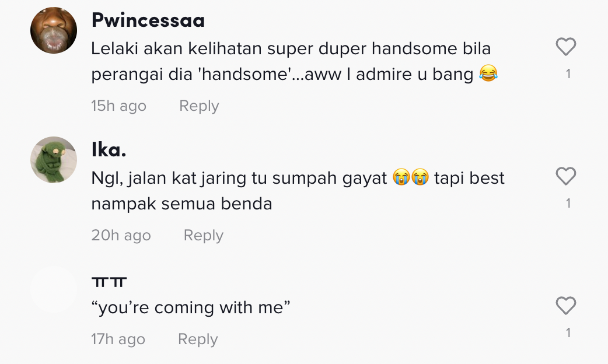The height and width of the screenshot is (364, 608).
Task: Click the 17h ago timestamp
Action: click(x=118, y=339)
